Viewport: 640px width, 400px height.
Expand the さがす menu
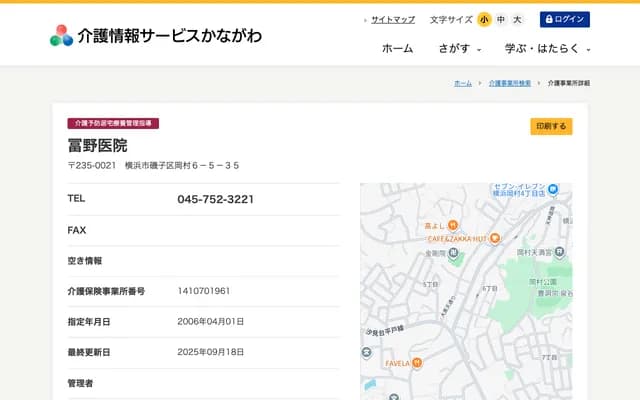tap(460, 49)
